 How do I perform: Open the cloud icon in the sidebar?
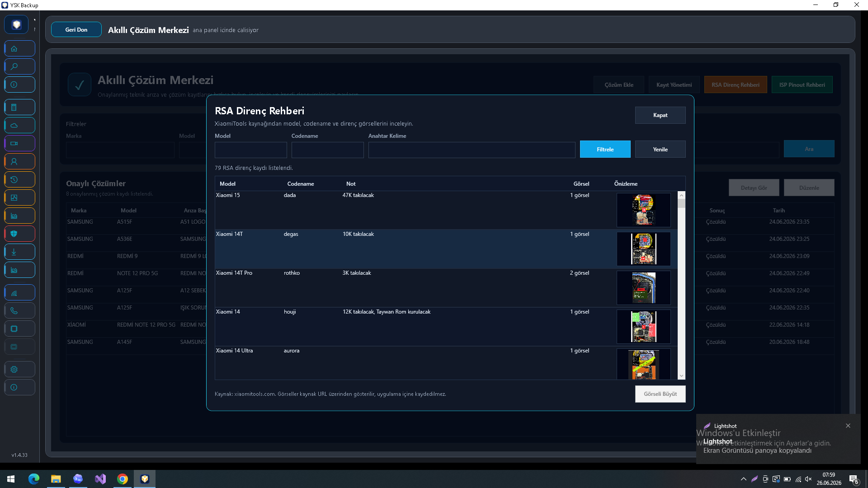[19, 125]
